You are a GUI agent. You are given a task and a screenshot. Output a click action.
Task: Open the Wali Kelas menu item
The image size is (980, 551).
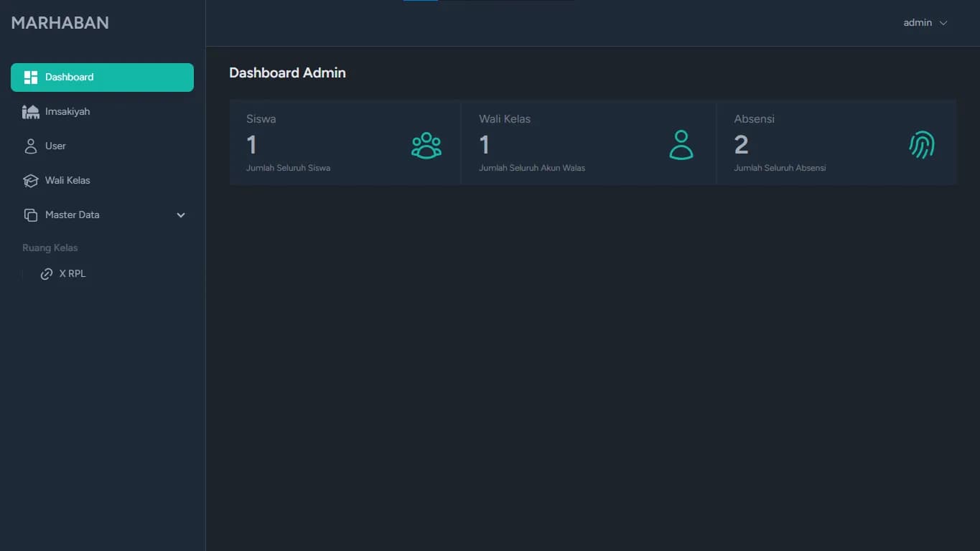[67, 181]
